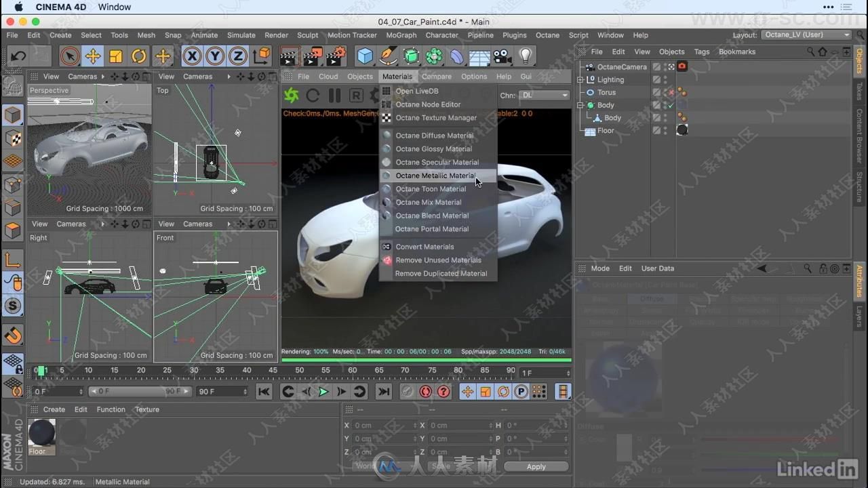Start Octane Live Viewer render
The width and height of the screenshot is (868, 488).
point(292,96)
